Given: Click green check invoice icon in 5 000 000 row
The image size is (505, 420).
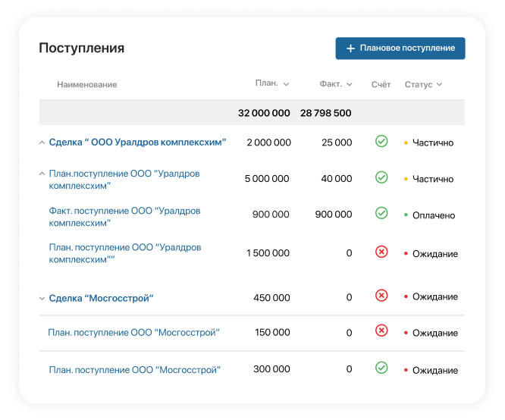Looking at the screenshot, I should pyautogui.click(x=381, y=177).
